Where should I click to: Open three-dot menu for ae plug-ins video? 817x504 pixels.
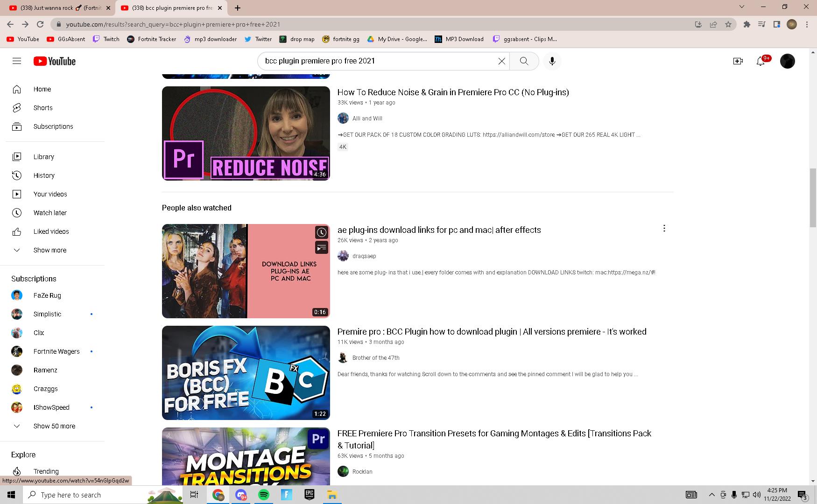[x=664, y=228]
